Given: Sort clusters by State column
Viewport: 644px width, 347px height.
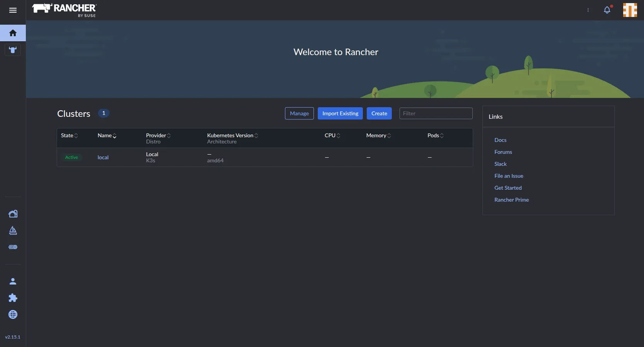Looking at the screenshot, I should pos(69,135).
